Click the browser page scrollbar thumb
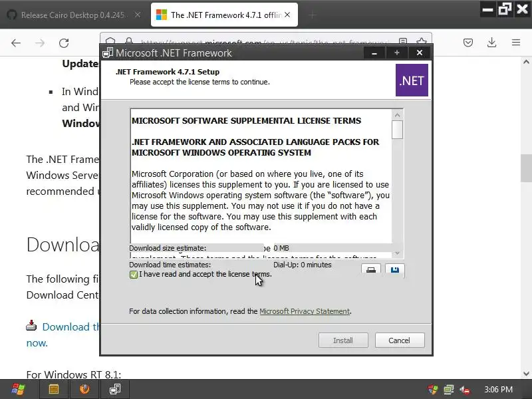The height and width of the screenshot is (399, 532). (x=526, y=169)
